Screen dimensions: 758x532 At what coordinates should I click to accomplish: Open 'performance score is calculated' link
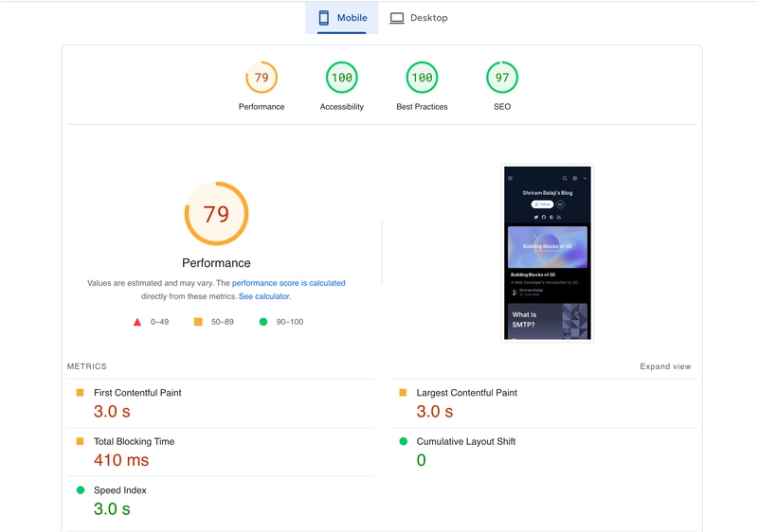coord(289,283)
